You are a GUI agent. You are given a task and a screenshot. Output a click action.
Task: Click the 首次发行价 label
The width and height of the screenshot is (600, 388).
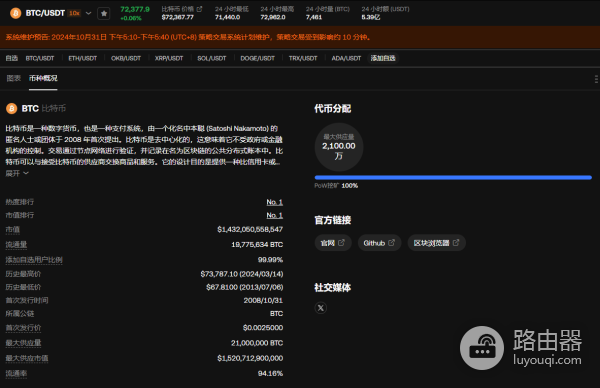click(x=23, y=328)
